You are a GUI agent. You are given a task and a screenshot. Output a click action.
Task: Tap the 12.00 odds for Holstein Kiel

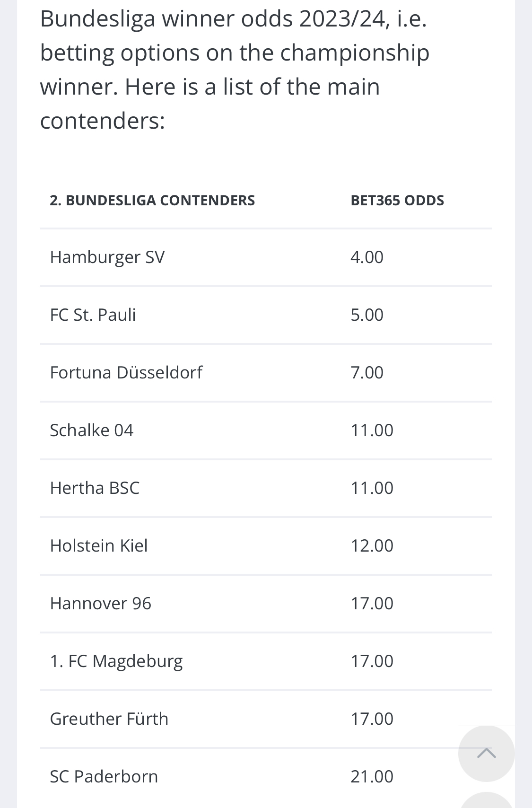(x=372, y=546)
